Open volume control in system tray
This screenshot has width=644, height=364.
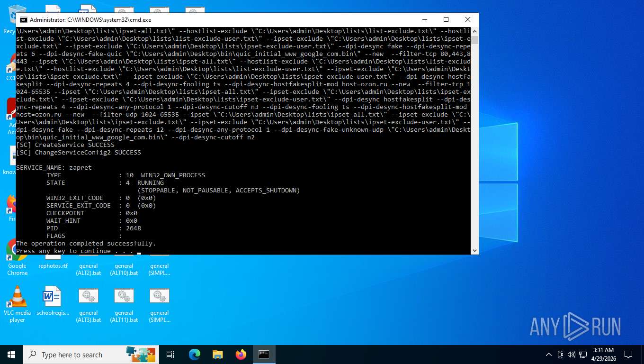(572, 355)
